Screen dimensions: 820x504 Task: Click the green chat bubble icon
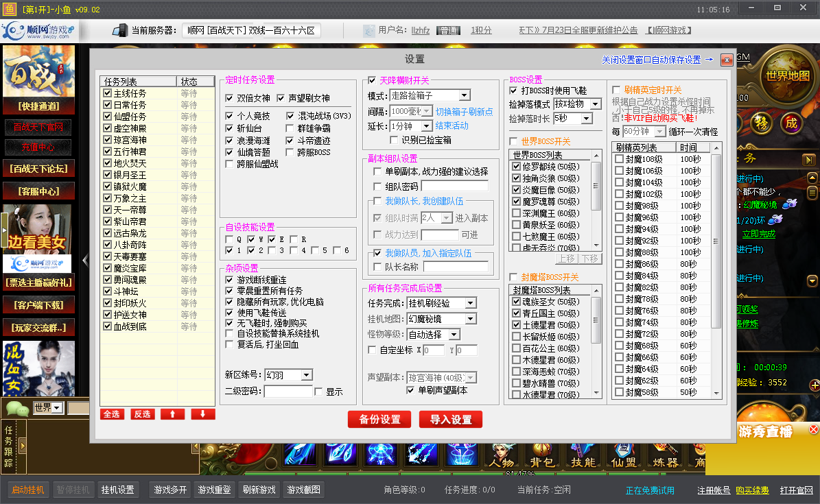click(x=16, y=408)
